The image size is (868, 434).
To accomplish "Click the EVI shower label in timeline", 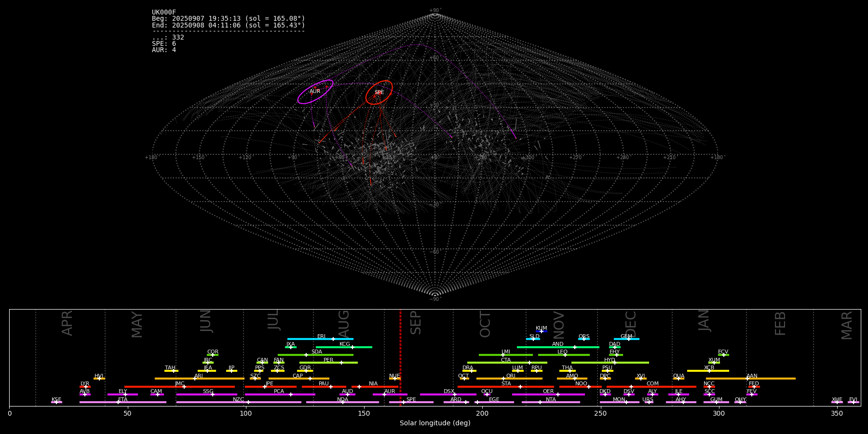I will coord(854,400).
